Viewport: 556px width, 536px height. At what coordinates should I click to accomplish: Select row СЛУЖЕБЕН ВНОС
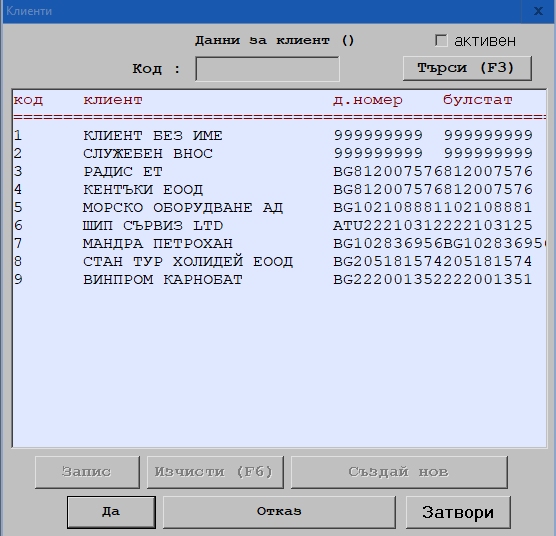pyautogui.click(x=279, y=154)
